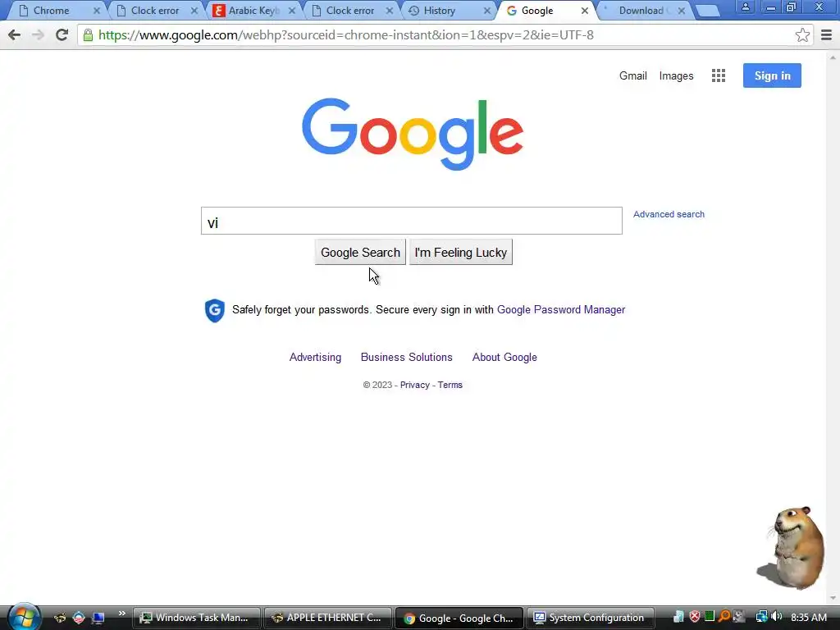The height and width of the screenshot is (630, 840).
Task: Click the Google Password Manager shield icon
Action: [215, 310]
